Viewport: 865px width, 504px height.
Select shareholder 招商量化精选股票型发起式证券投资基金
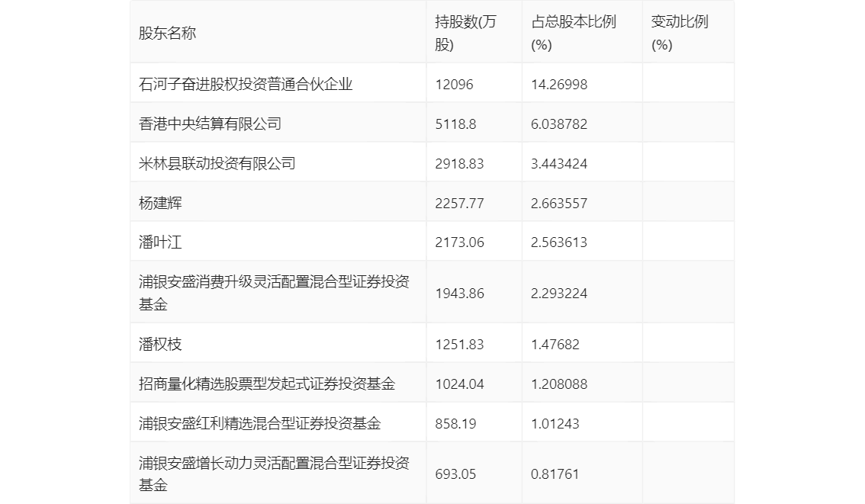267,384
